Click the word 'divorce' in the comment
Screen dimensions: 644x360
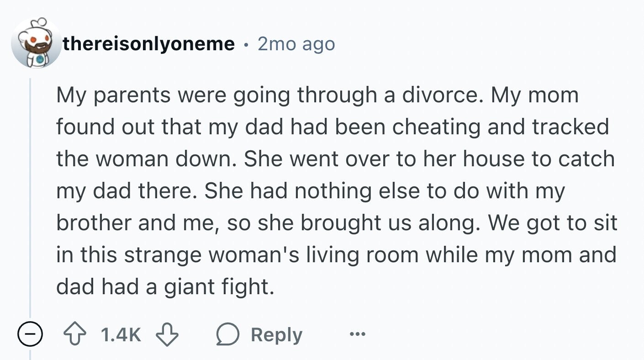pyautogui.click(x=439, y=95)
